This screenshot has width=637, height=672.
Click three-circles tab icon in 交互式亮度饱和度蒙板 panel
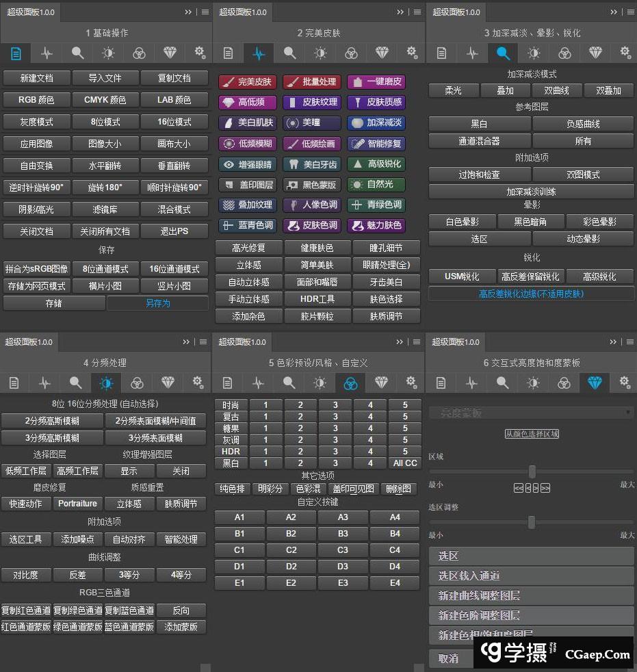pyautogui.click(x=564, y=383)
